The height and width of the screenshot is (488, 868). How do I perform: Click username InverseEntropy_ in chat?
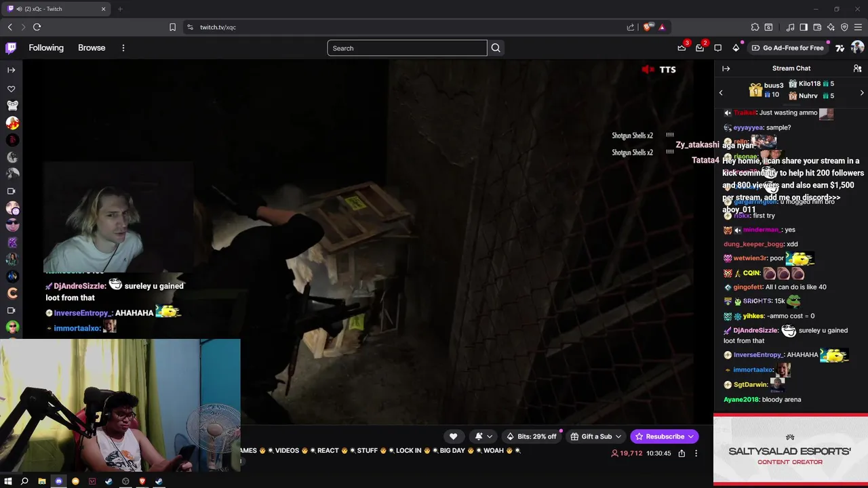click(x=758, y=355)
